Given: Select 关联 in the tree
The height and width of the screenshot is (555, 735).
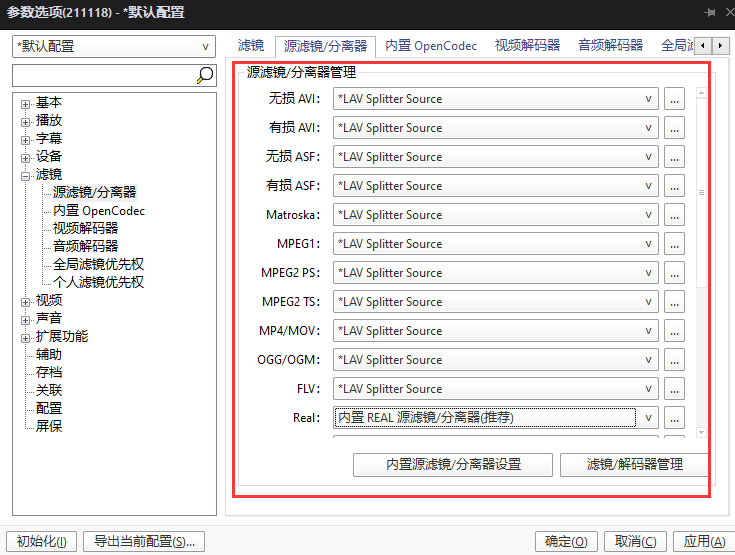Looking at the screenshot, I should click(49, 390).
